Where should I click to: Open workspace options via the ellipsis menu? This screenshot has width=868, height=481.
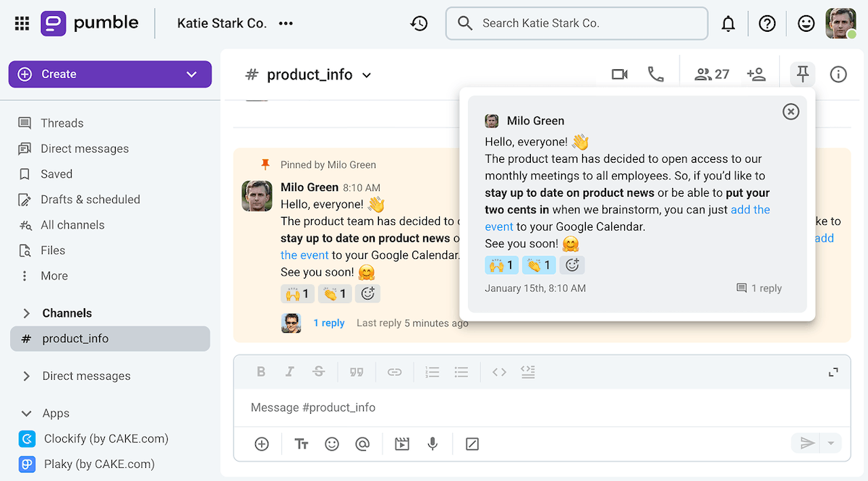[285, 23]
